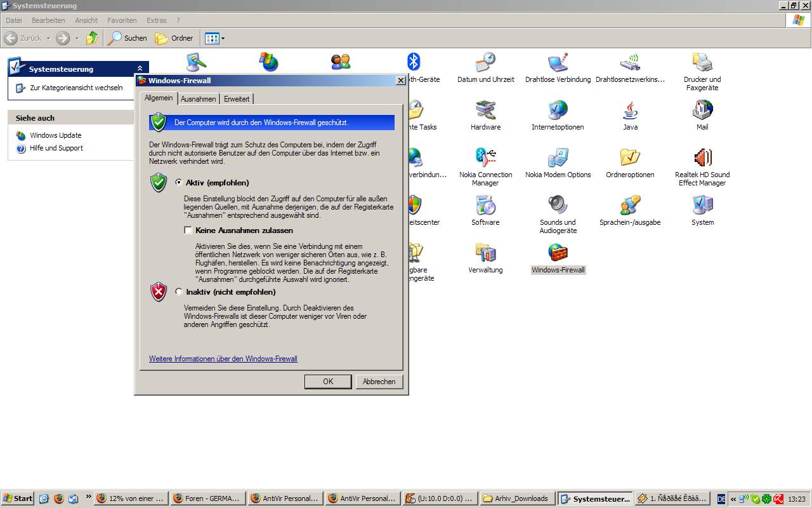The height and width of the screenshot is (508, 812).
Task: Open the Datum und Uhrzeit icon
Action: point(485,68)
